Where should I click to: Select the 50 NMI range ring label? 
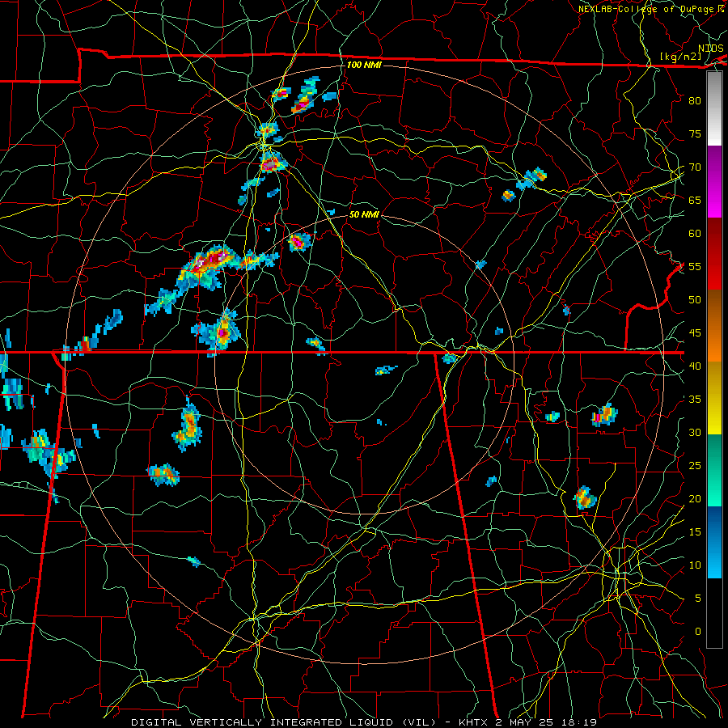coord(365,214)
